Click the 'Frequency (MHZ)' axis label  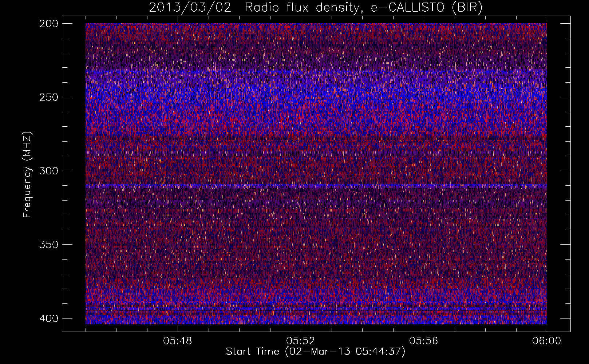pos(27,175)
